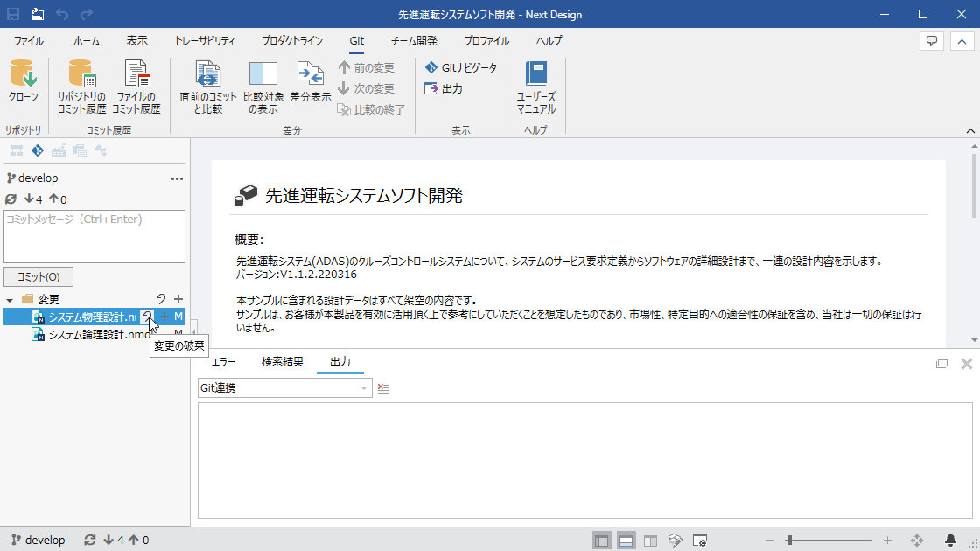Switch to the Error (エラー) tab

click(x=223, y=362)
